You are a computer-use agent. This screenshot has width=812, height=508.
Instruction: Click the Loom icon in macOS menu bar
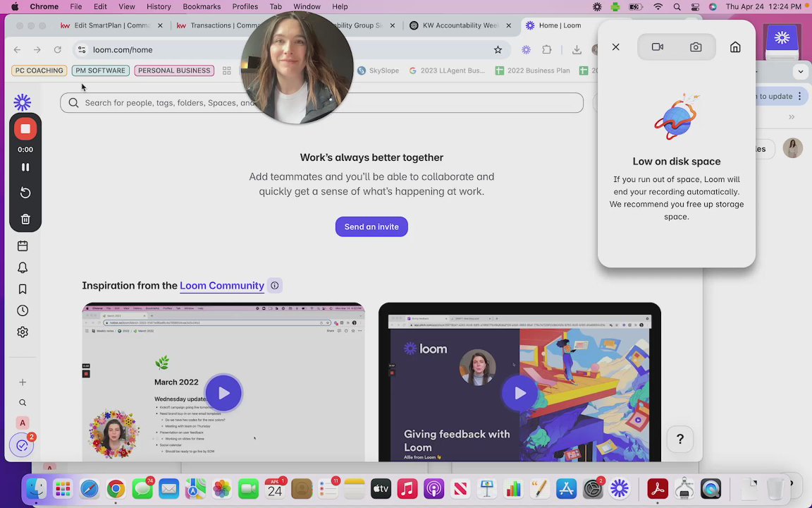click(597, 7)
